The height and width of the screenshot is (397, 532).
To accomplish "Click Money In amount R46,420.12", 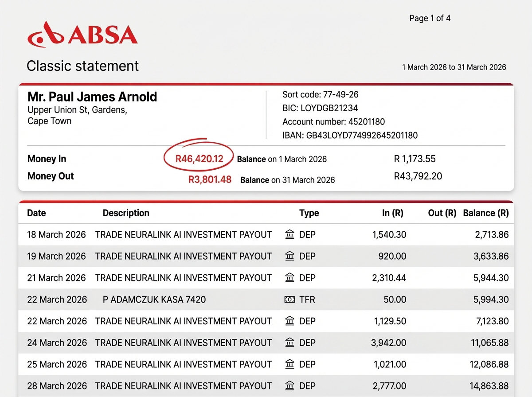I will tap(199, 159).
